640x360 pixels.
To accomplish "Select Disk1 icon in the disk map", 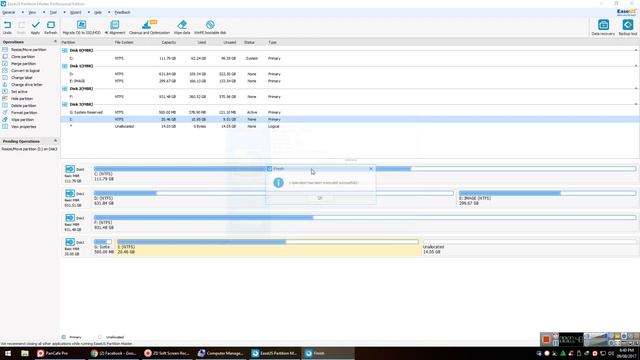I will tap(70, 193).
